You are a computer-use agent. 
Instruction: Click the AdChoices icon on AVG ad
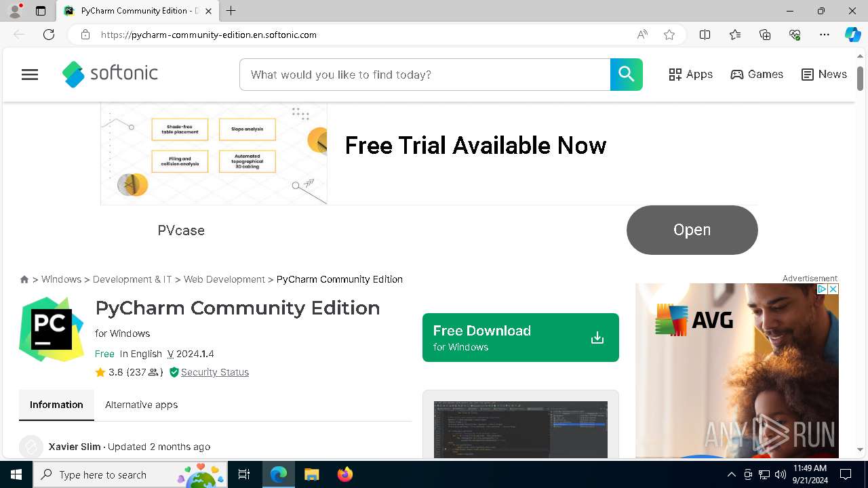pos(822,289)
